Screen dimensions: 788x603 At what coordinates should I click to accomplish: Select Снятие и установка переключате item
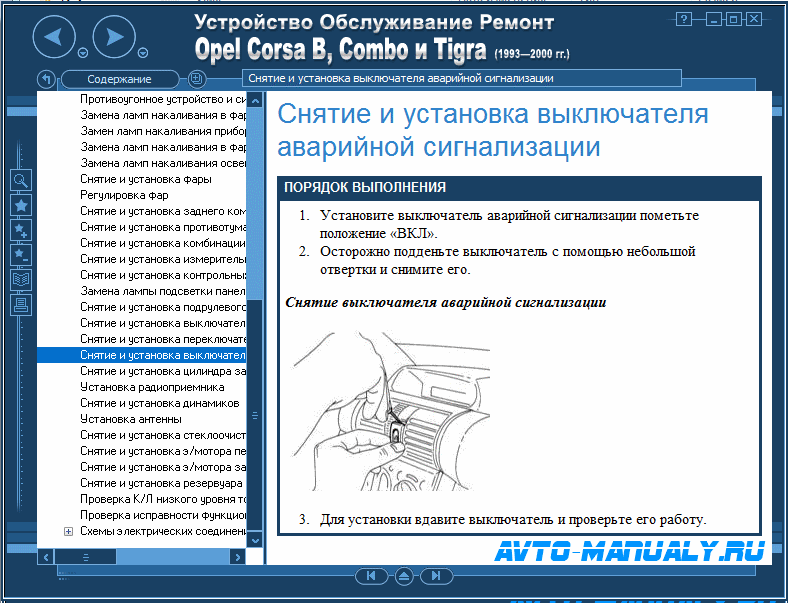pyautogui.click(x=163, y=339)
